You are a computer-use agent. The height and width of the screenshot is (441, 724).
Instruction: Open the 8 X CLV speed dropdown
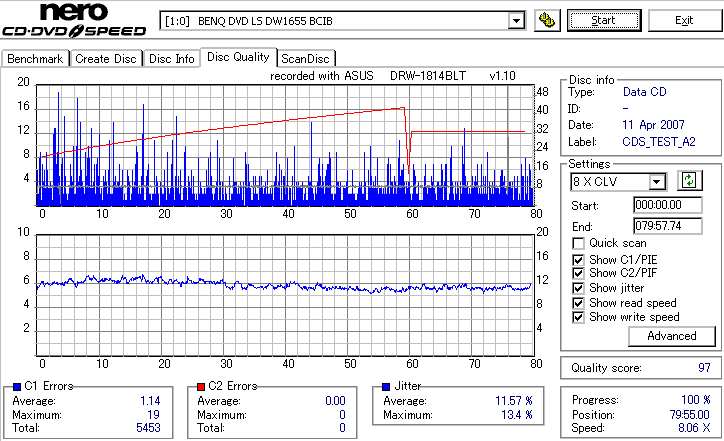[656, 181]
